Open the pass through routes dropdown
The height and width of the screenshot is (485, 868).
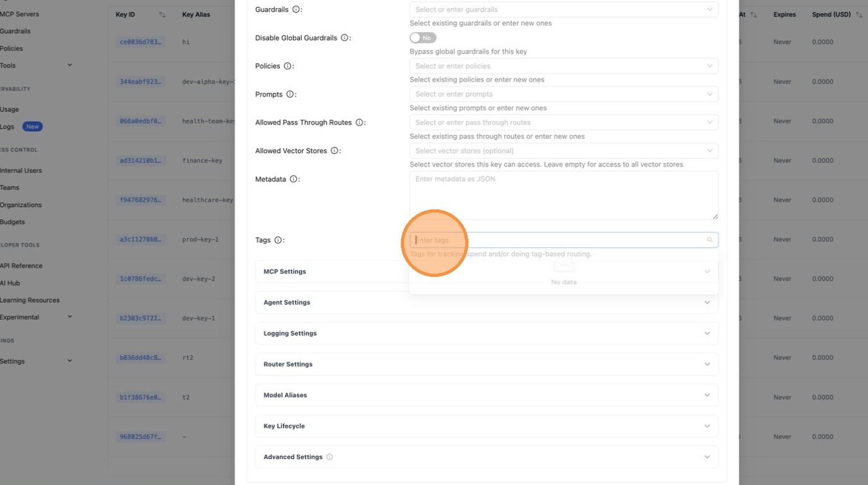[x=564, y=122]
